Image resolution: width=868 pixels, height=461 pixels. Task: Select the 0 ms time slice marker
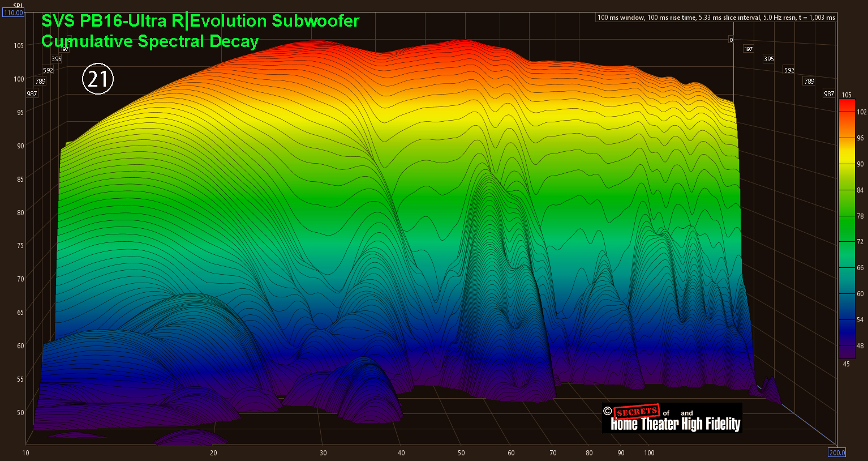731,40
